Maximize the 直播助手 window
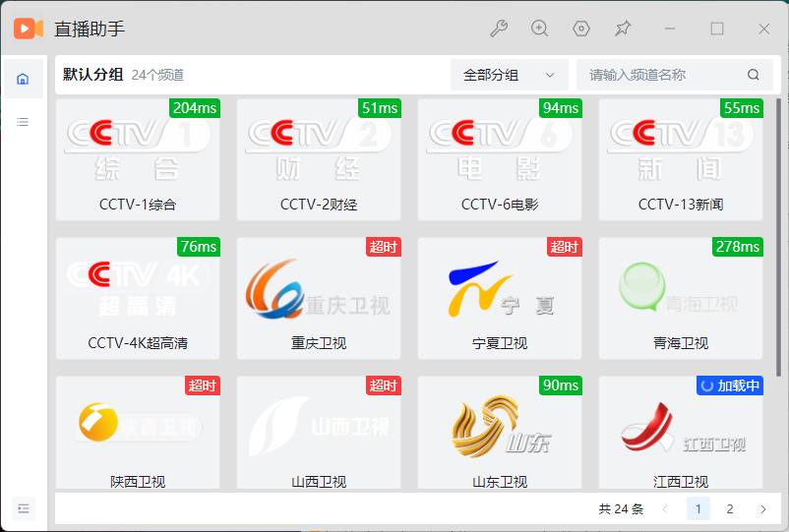The height and width of the screenshot is (532, 789). tap(717, 29)
